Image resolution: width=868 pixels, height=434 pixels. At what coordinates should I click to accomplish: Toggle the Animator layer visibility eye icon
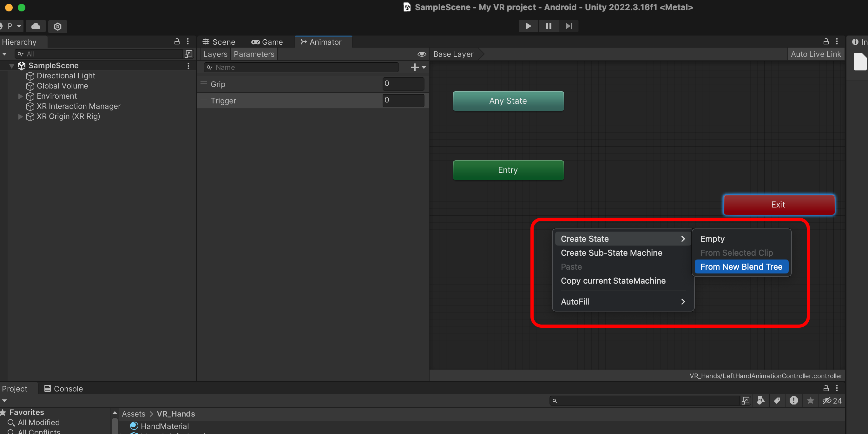coord(422,54)
